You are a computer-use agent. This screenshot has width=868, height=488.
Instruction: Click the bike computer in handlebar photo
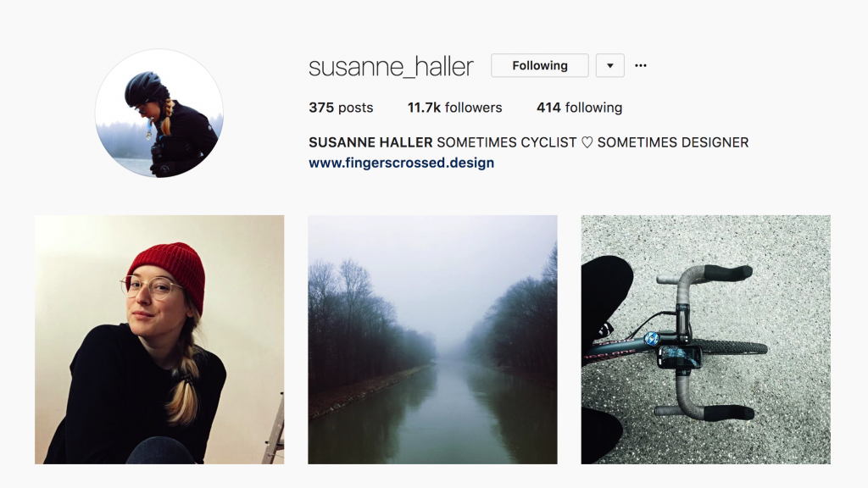[x=679, y=357]
